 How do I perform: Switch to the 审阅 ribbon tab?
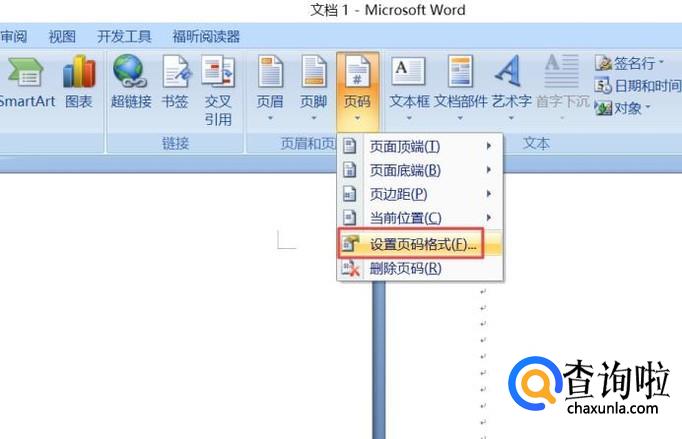[13, 37]
